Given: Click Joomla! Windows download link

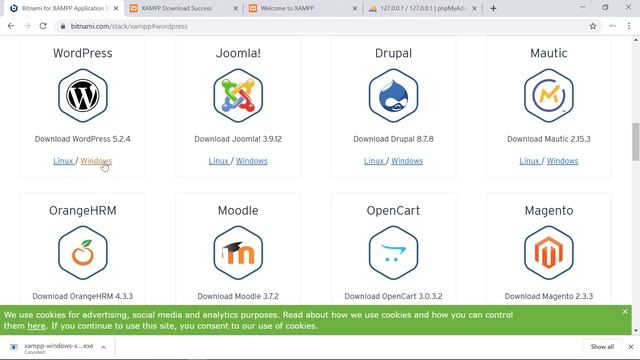Looking at the screenshot, I should pos(251,161).
